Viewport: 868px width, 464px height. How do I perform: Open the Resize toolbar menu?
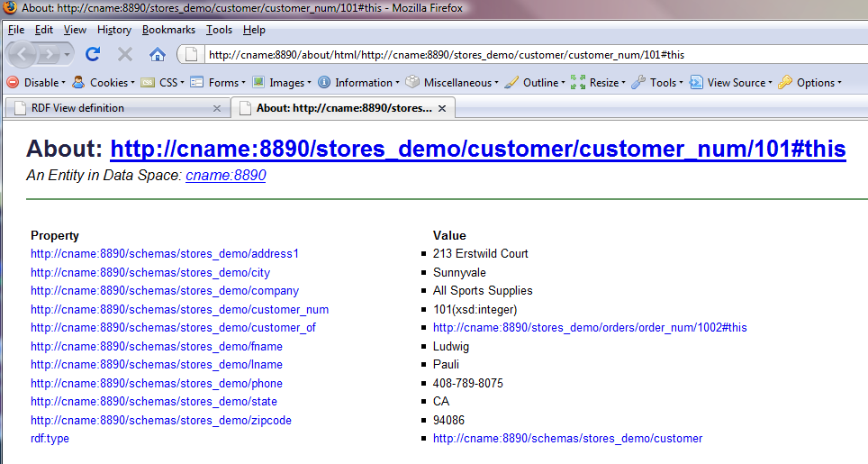[598, 82]
